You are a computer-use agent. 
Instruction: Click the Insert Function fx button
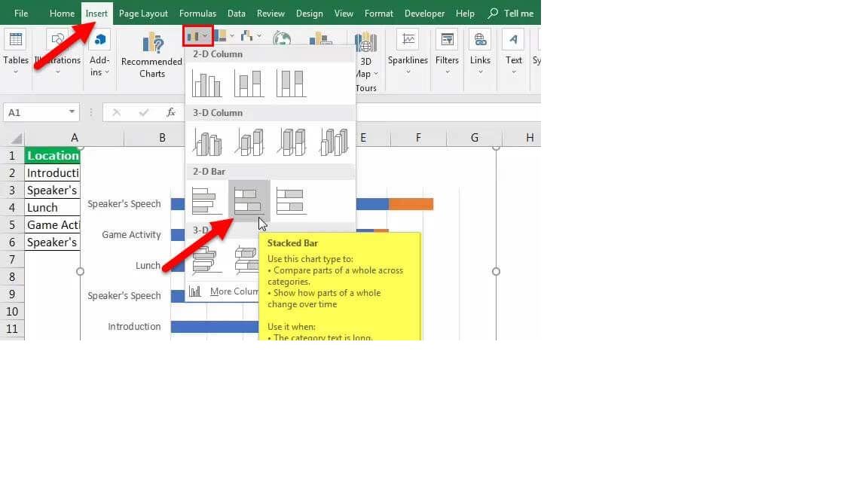[x=171, y=112]
